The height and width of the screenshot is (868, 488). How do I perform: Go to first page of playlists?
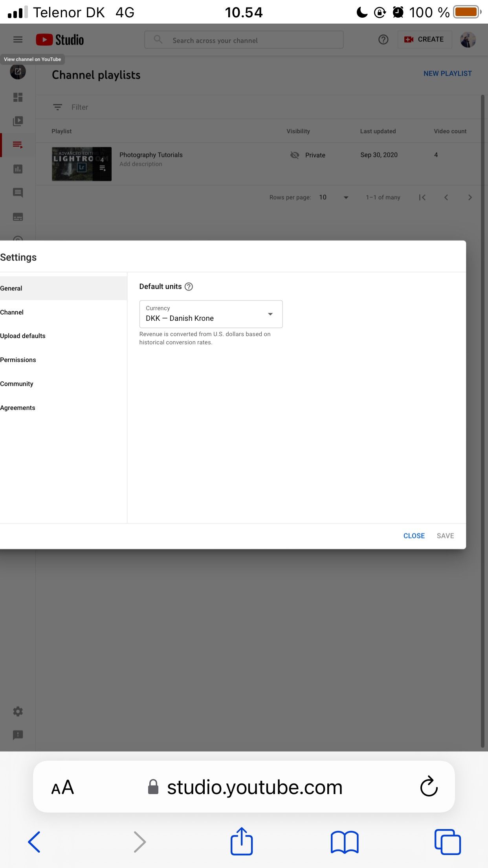tap(422, 197)
